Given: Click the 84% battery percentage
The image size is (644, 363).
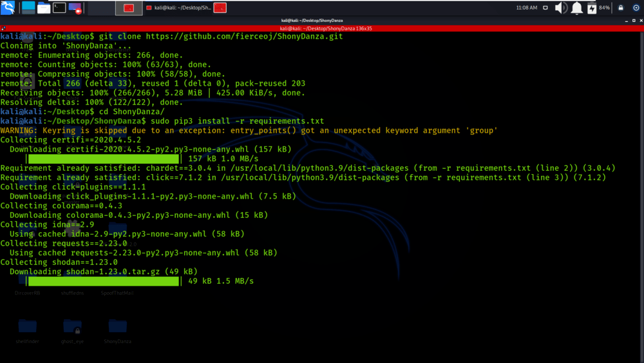Looking at the screenshot, I should click(x=604, y=7).
